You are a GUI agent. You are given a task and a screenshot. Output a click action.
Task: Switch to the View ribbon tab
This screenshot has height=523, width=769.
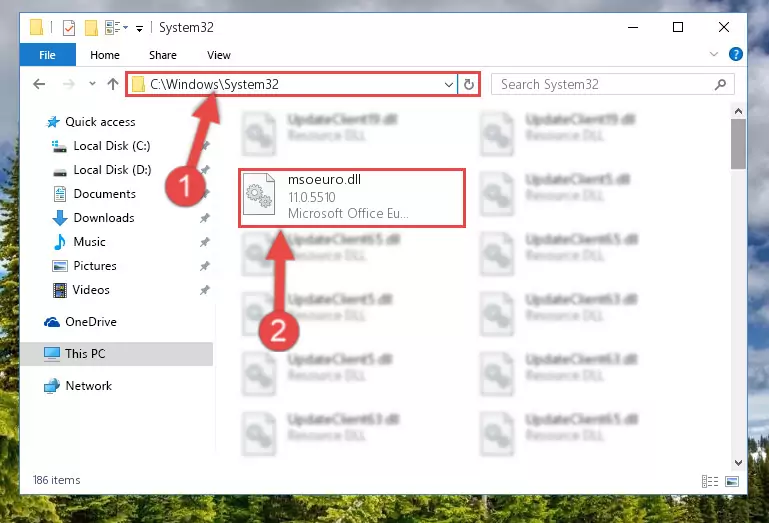(219, 55)
